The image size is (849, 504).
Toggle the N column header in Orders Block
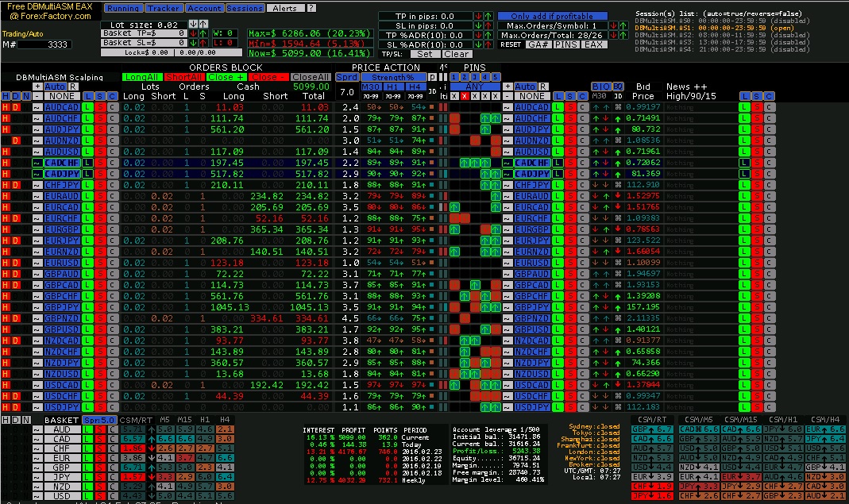(26, 96)
